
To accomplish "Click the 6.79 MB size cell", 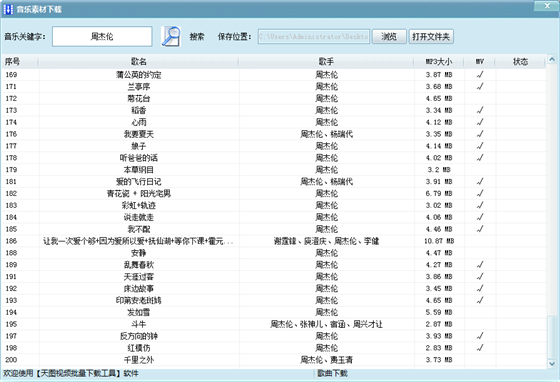I will [x=439, y=193].
